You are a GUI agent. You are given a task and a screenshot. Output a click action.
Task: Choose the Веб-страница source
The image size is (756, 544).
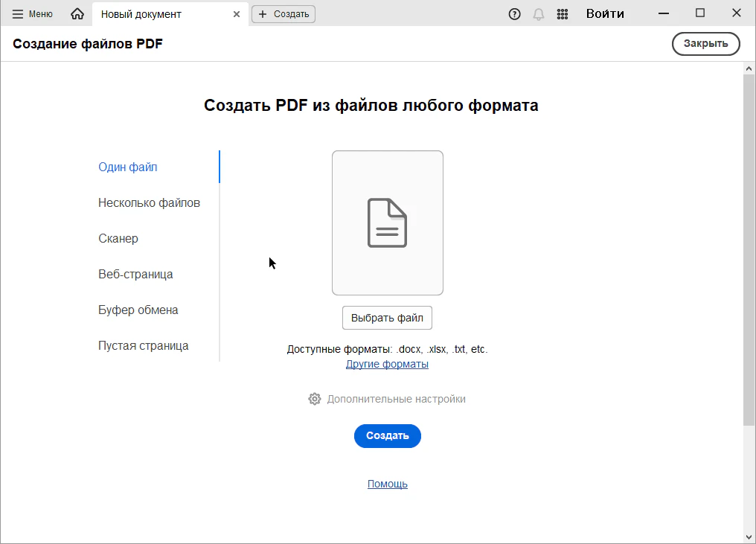point(135,275)
